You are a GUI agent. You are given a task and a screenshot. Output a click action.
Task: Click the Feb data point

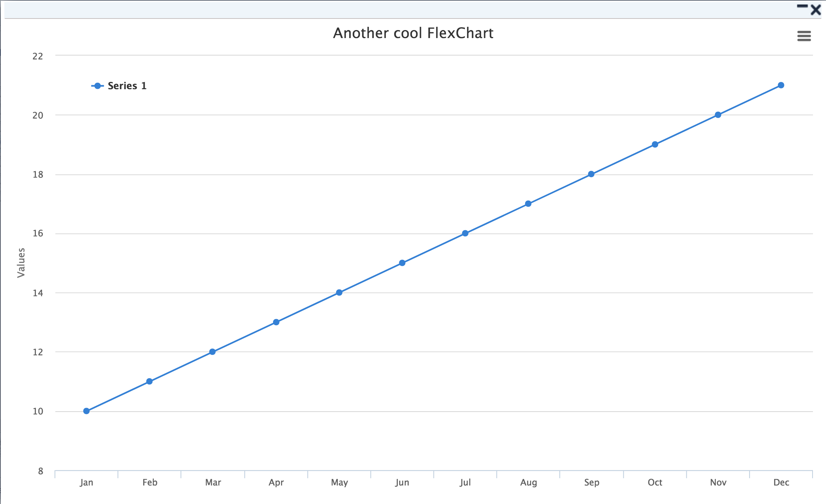point(149,381)
